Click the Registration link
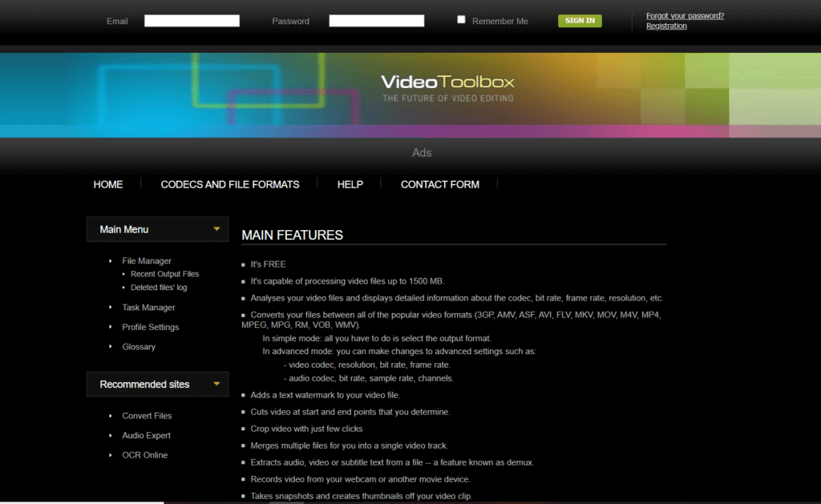Viewport: 821px width, 504px height. (666, 26)
